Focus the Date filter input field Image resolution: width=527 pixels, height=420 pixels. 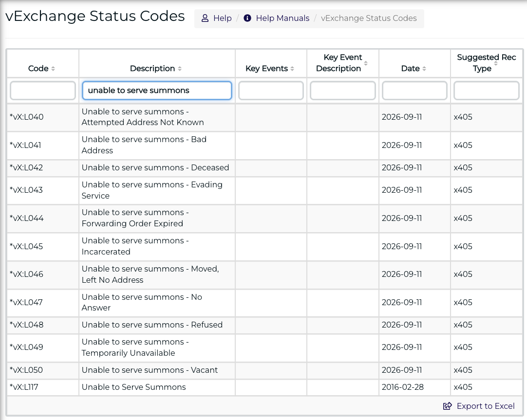pos(414,91)
